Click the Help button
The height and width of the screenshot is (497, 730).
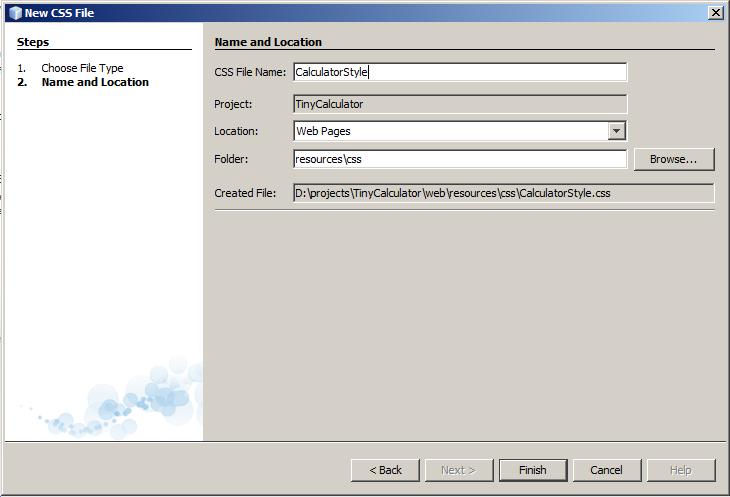coord(680,470)
